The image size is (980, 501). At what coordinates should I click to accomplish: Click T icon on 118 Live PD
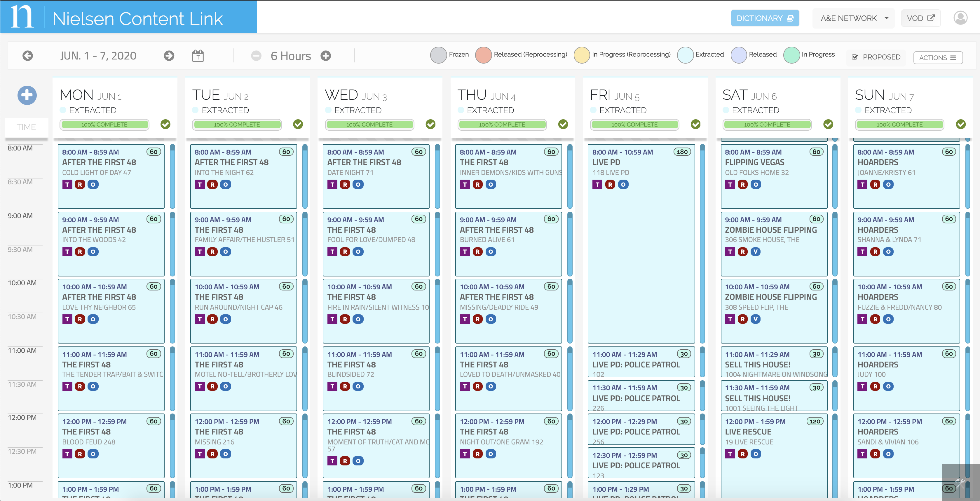tap(597, 184)
